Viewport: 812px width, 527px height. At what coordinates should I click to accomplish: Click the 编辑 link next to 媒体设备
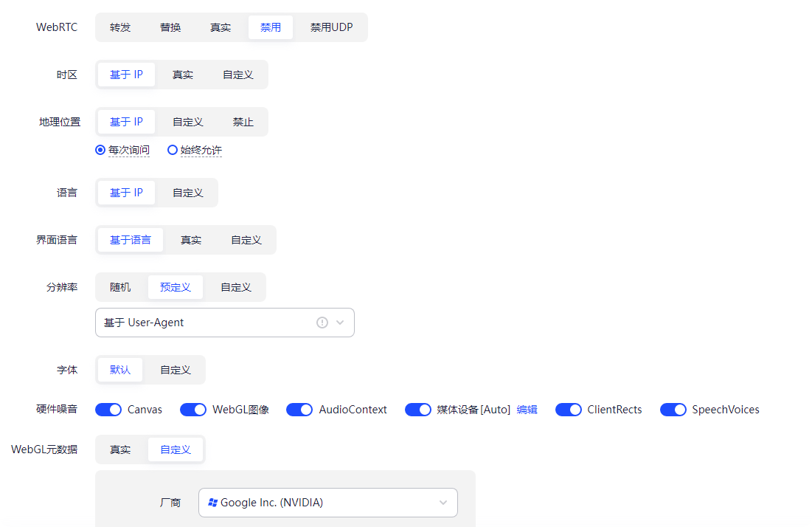[x=527, y=409]
